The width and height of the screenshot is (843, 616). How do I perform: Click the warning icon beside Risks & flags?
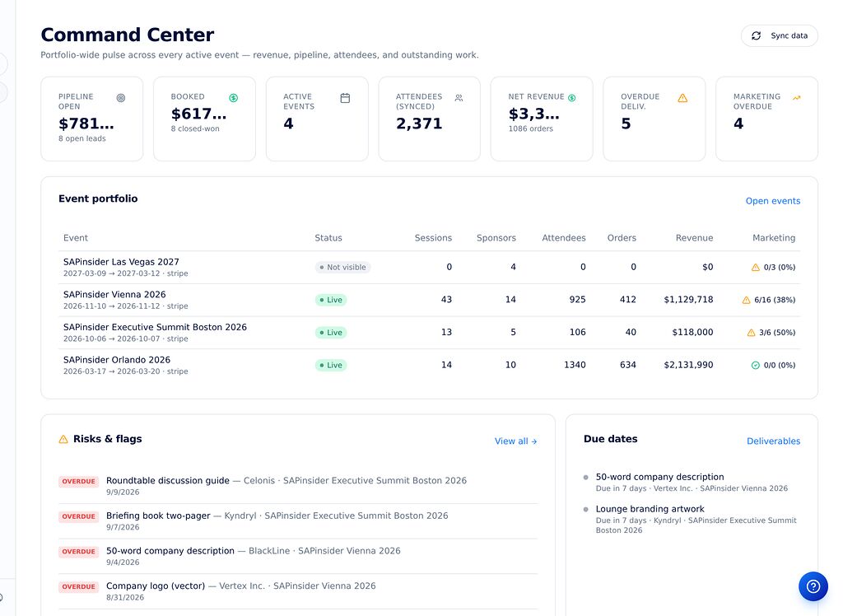pyautogui.click(x=63, y=439)
